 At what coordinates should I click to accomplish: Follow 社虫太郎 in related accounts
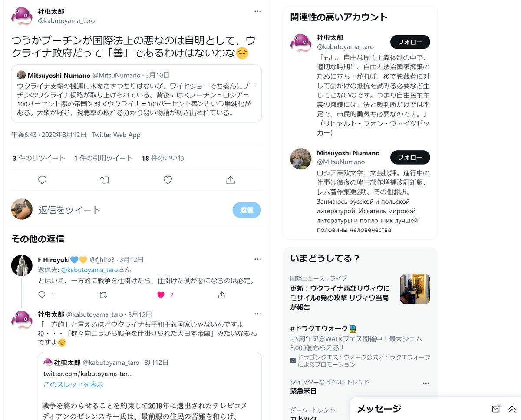click(410, 42)
